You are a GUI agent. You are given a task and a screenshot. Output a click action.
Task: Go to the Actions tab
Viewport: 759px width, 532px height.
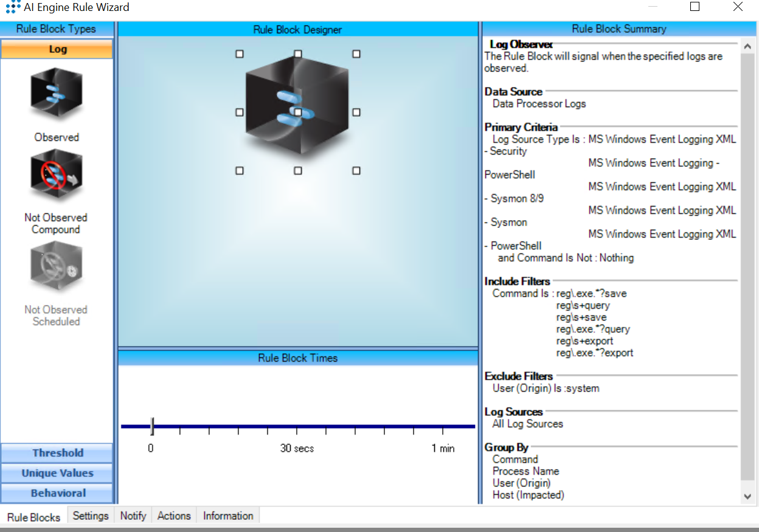click(174, 516)
